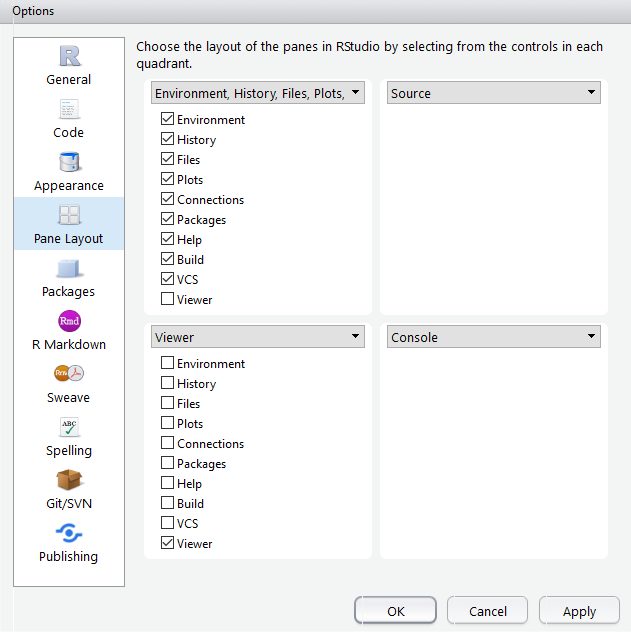Uncheck VCS in the top-left quadrant
The image size is (631, 632).
click(x=167, y=279)
